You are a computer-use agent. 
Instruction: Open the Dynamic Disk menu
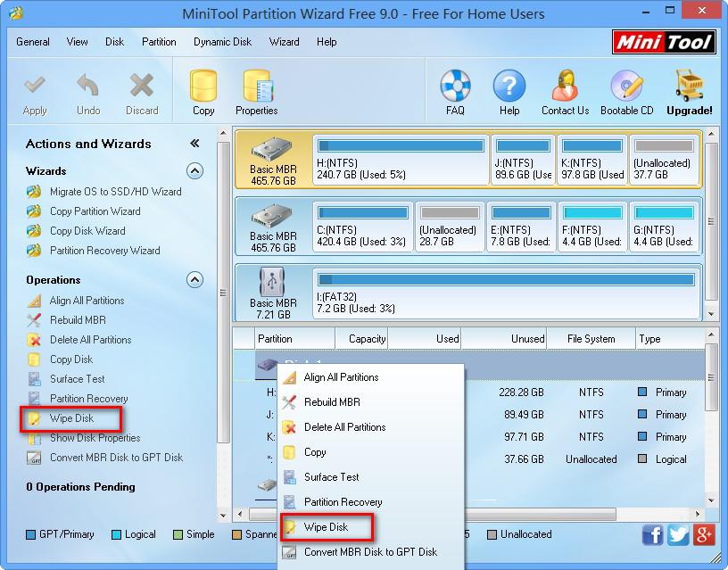pos(222,42)
